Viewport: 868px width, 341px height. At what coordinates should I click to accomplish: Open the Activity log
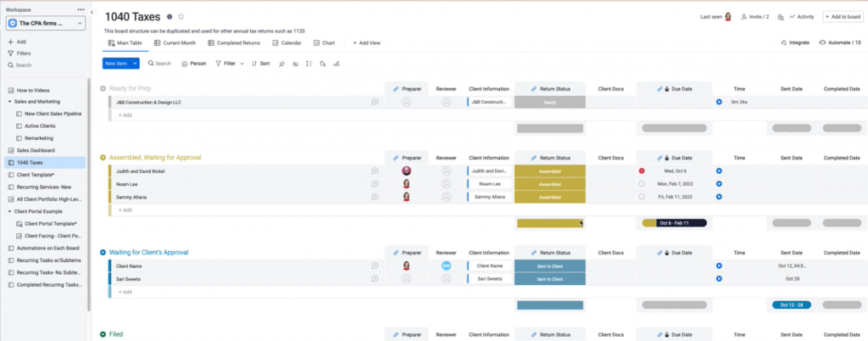click(802, 17)
